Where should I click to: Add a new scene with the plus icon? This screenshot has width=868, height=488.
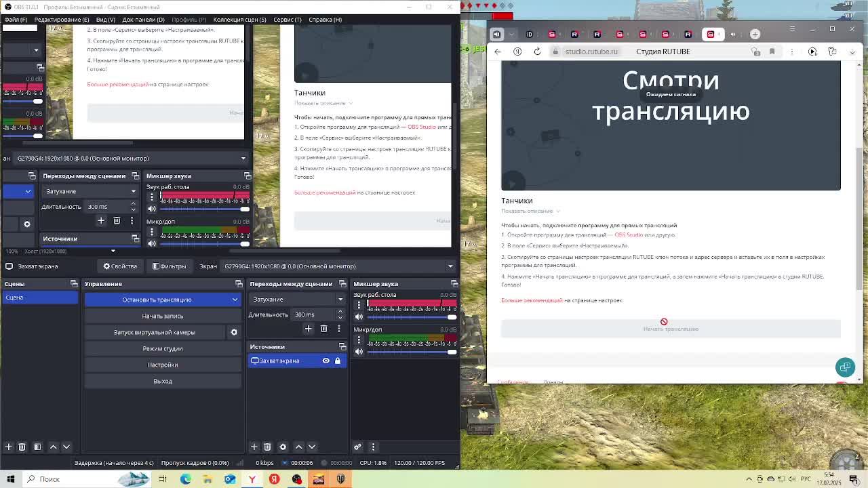pyautogui.click(x=8, y=447)
